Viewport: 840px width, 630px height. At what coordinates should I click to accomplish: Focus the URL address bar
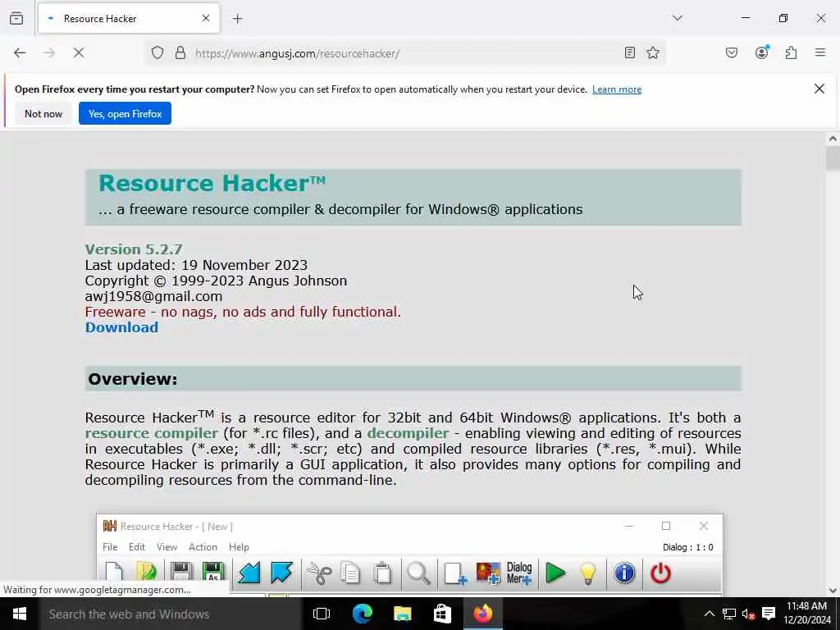click(x=404, y=53)
